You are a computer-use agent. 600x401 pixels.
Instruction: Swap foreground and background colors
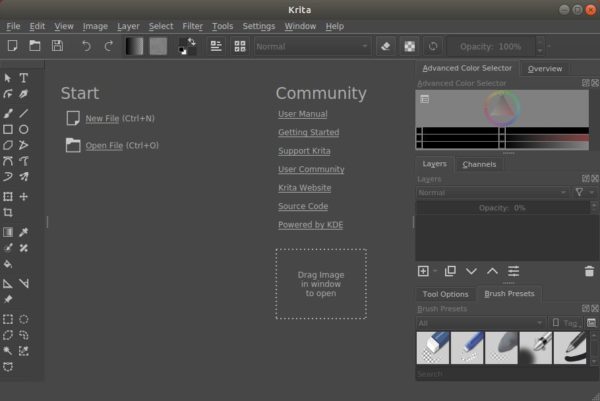[191, 42]
